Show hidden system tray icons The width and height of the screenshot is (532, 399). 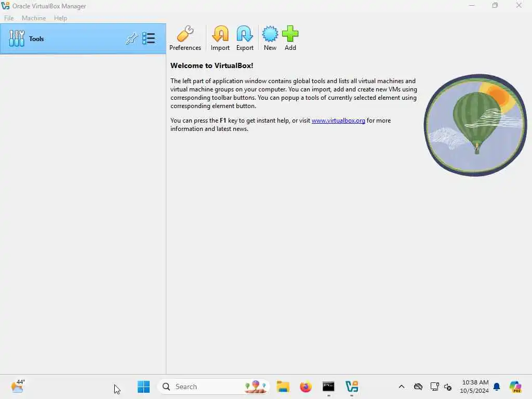coord(402,387)
